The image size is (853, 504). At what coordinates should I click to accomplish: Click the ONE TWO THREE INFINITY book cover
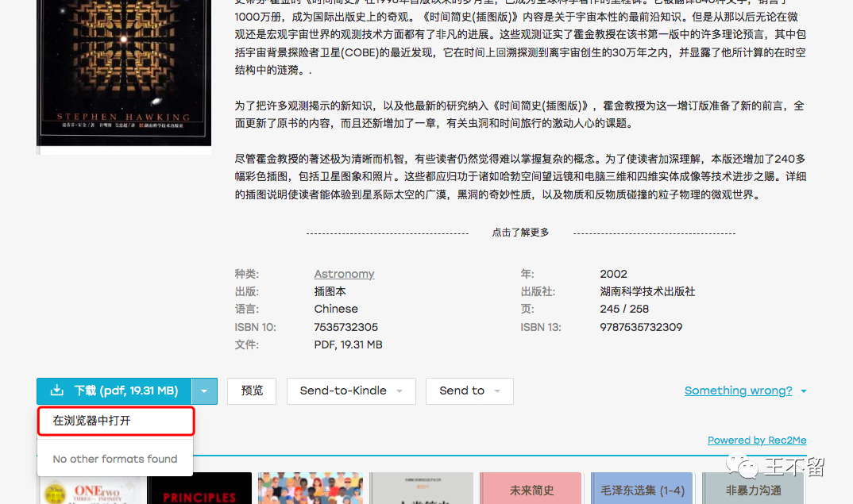click(x=89, y=488)
